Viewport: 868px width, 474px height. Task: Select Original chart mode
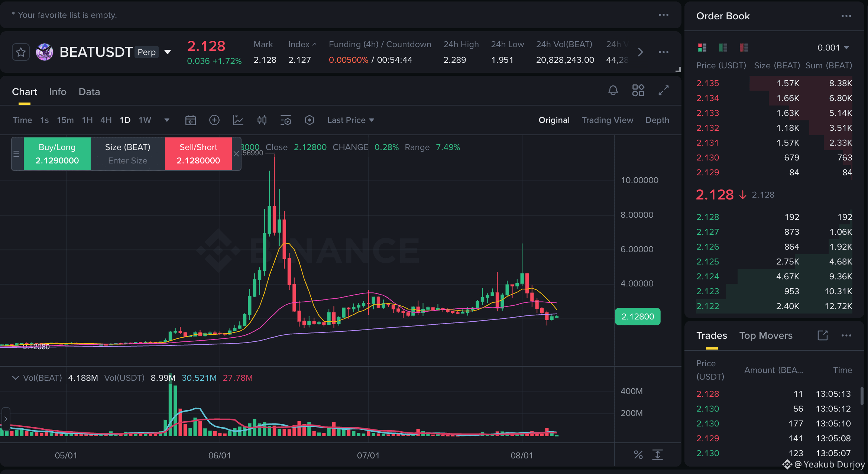554,120
